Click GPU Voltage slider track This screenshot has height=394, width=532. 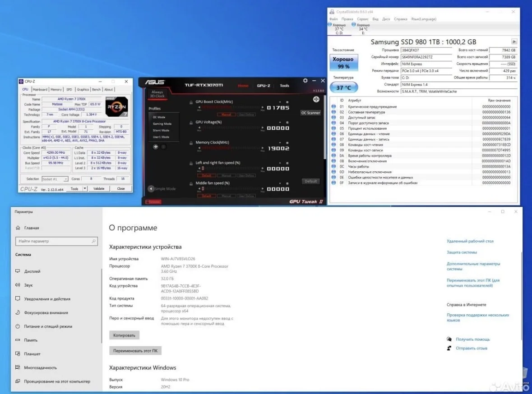231,128
